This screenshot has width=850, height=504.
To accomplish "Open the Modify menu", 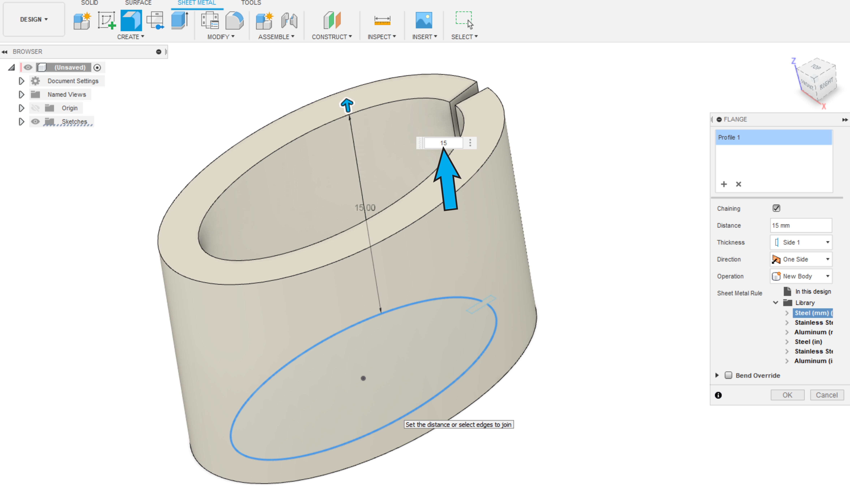I will (x=221, y=37).
